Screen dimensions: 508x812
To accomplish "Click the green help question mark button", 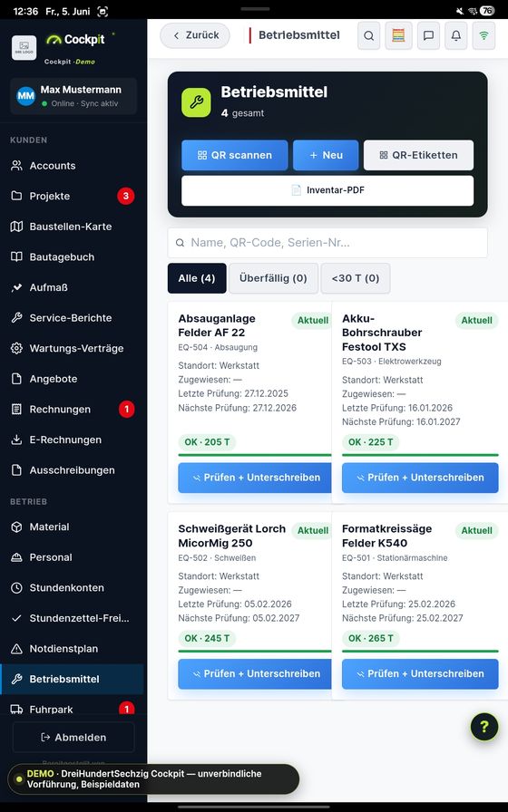I will pyautogui.click(x=484, y=727).
